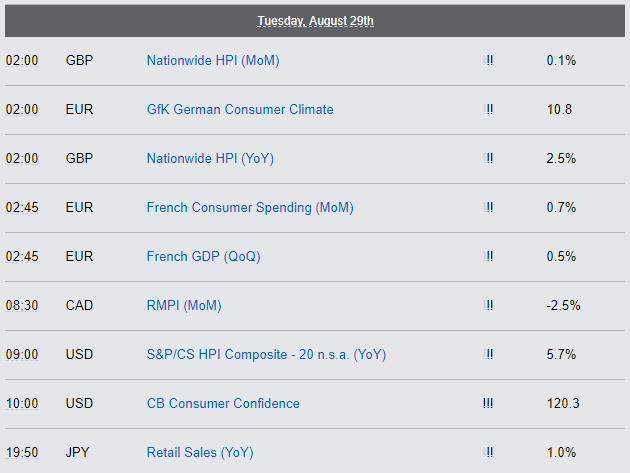
Task: Open French Consumer Spending (MoM) link
Action: (250, 208)
